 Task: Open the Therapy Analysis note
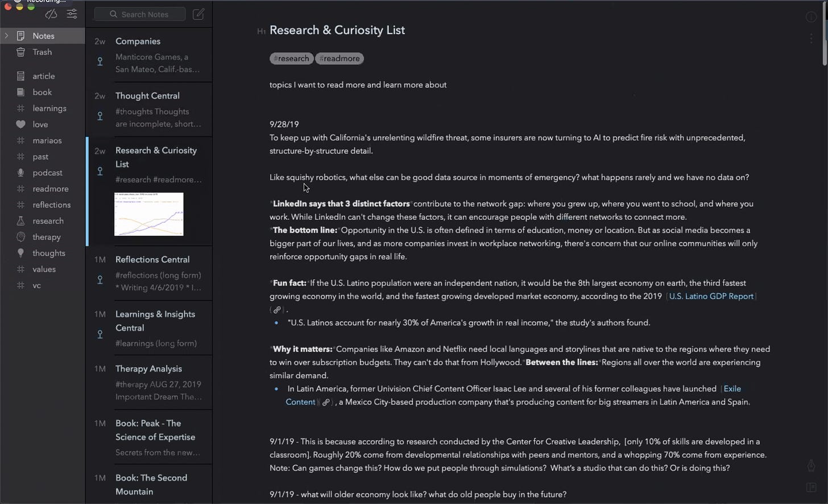coord(149,382)
